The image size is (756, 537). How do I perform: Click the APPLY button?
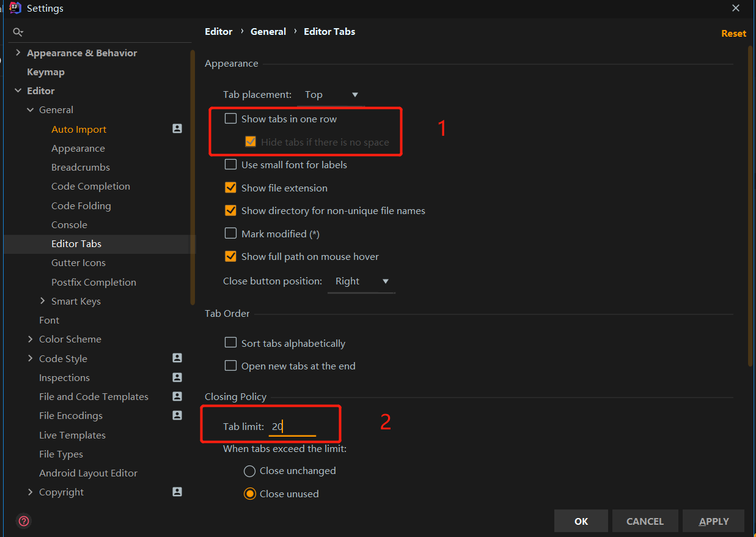(714, 521)
